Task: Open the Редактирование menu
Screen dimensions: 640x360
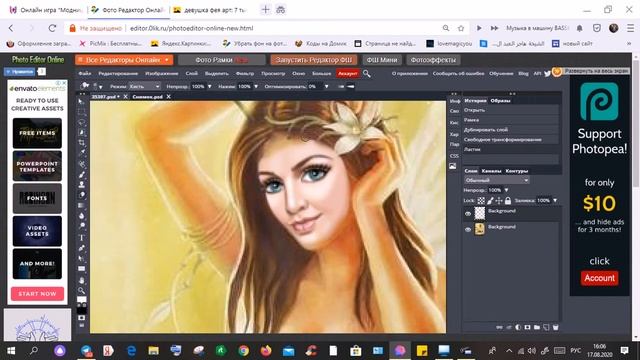Action: pos(118,73)
